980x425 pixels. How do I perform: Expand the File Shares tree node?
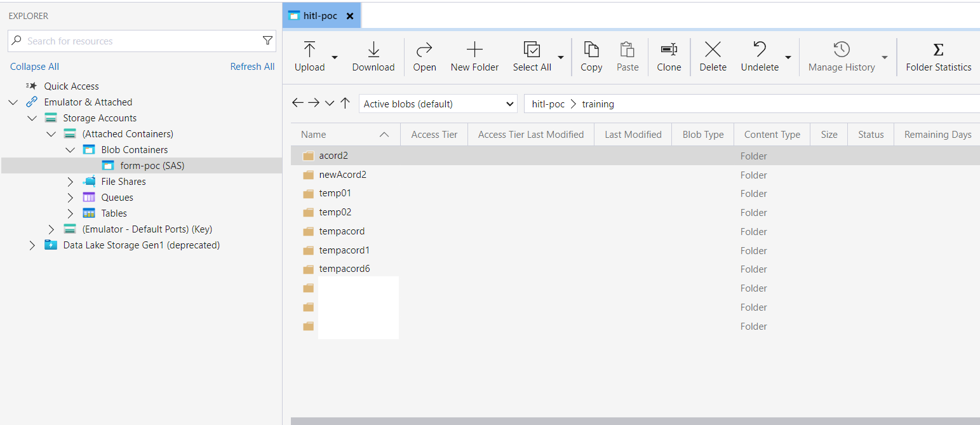tap(70, 181)
